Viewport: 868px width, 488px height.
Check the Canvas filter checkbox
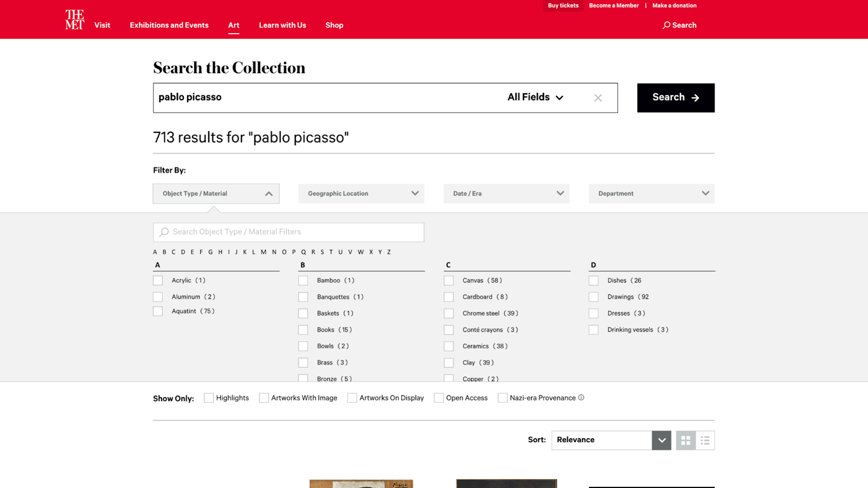click(449, 280)
